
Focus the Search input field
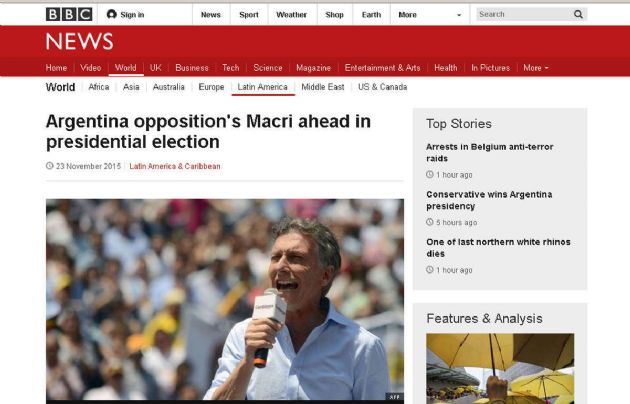pos(524,14)
